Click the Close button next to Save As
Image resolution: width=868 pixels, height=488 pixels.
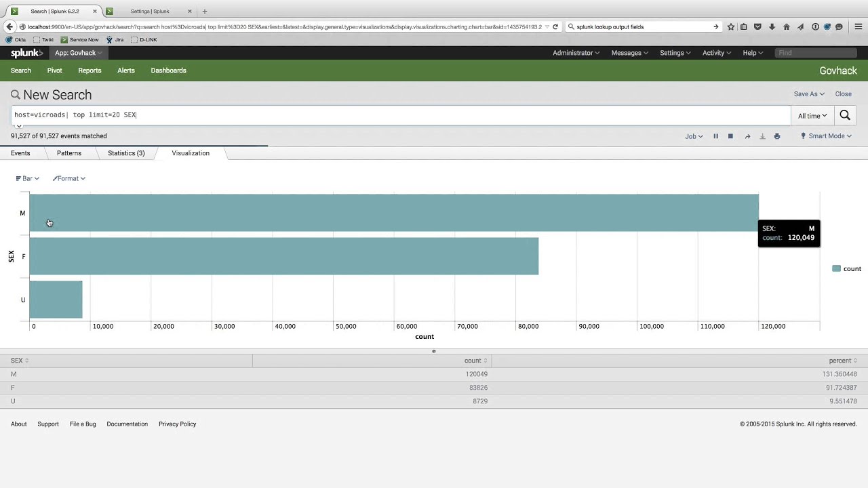tap(844, 94)
